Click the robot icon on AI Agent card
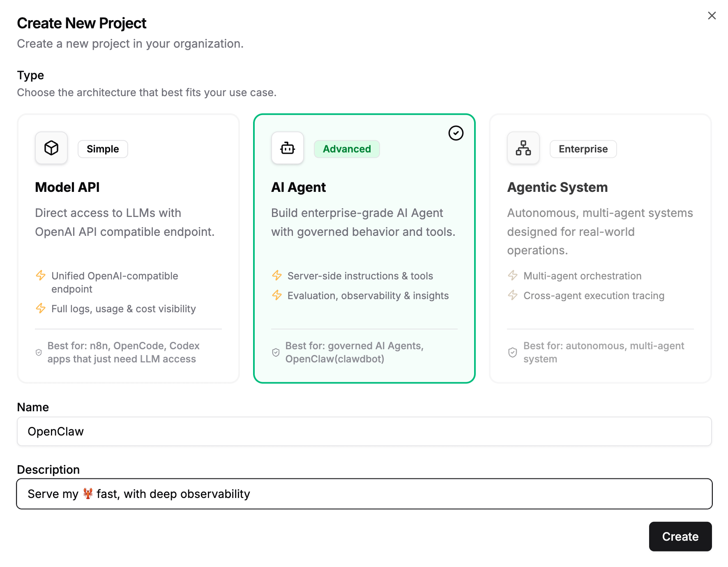This screenshot has width=728, height=567. pyautogui.click(x=287, y=148)
